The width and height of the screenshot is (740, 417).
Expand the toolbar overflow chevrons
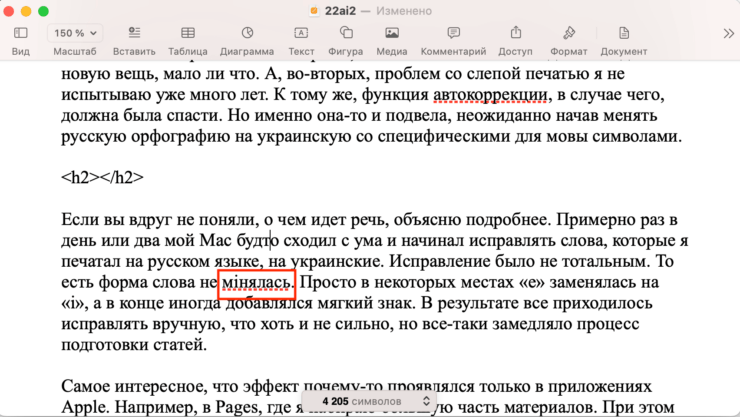pos(728,33)
